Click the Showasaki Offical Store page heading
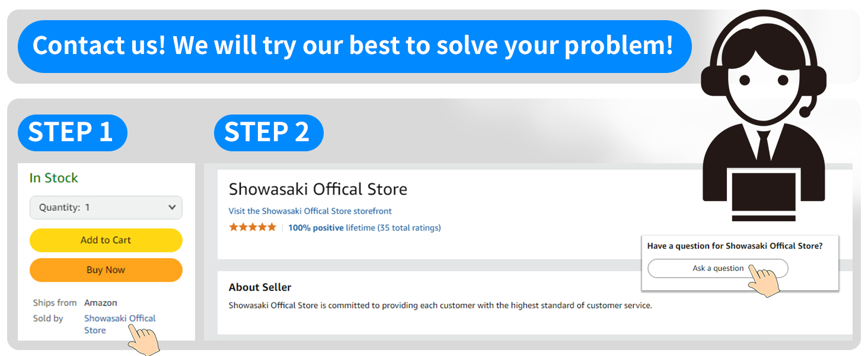The width and height of the screenshot is (868, 356). pos(318,189)
